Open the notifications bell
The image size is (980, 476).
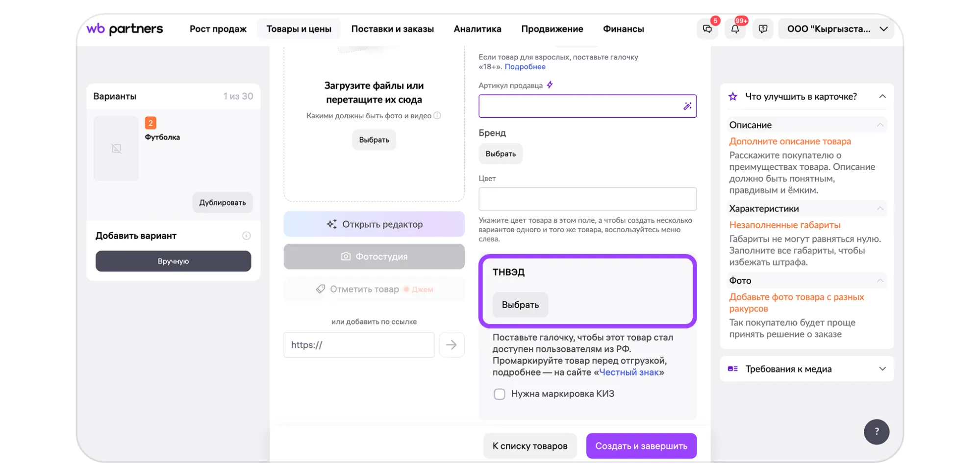(x=735, y=29)
